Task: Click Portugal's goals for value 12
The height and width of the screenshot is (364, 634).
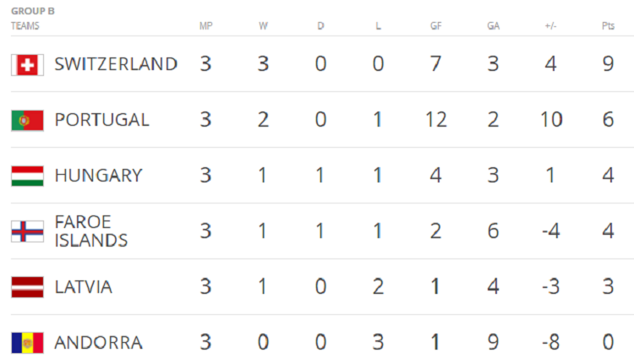Action: pyautogui.click(x=436, y=120)
